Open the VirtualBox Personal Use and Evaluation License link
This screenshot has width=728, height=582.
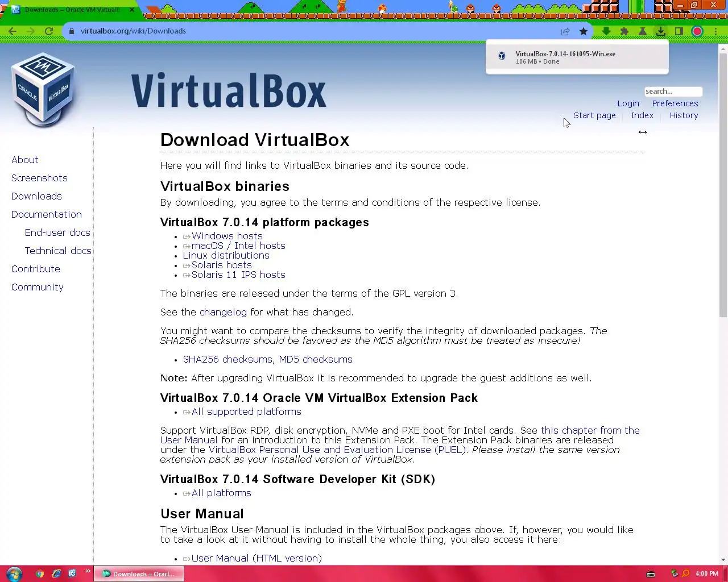pos(337,450)
